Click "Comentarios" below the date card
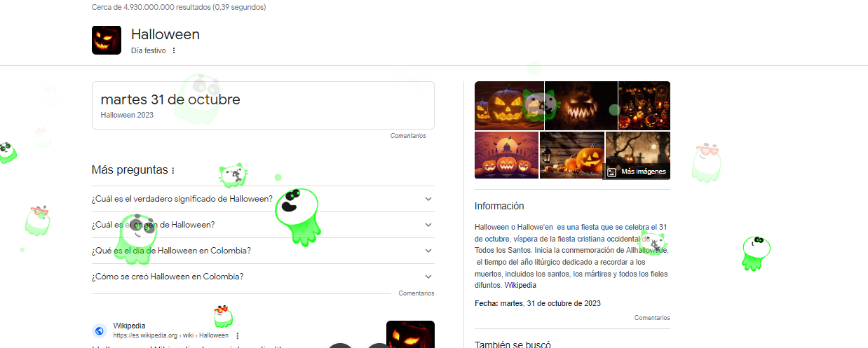868x348 pixels. 408,136
